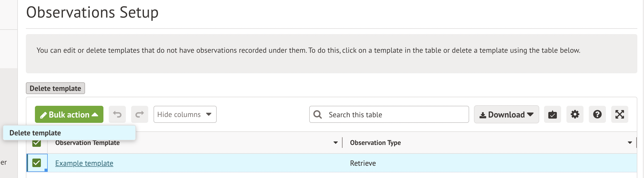Focus the Search this table field
Viewport: 644px width, 178px height.
[x=395, y=115]
